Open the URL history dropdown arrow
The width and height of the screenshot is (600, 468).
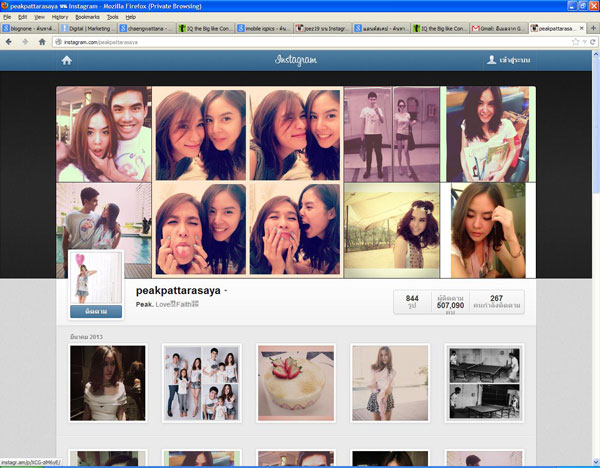point(584,42)
